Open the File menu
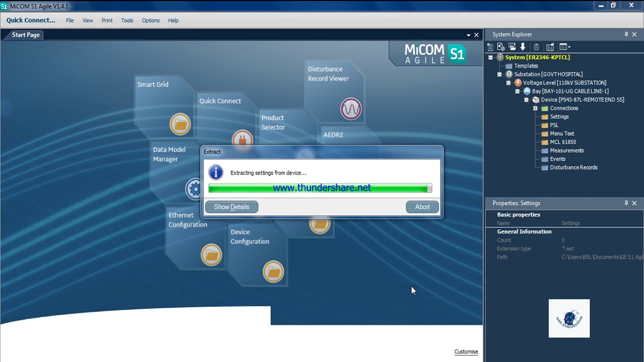Screen dimensions: 644x362 (70, 21)
